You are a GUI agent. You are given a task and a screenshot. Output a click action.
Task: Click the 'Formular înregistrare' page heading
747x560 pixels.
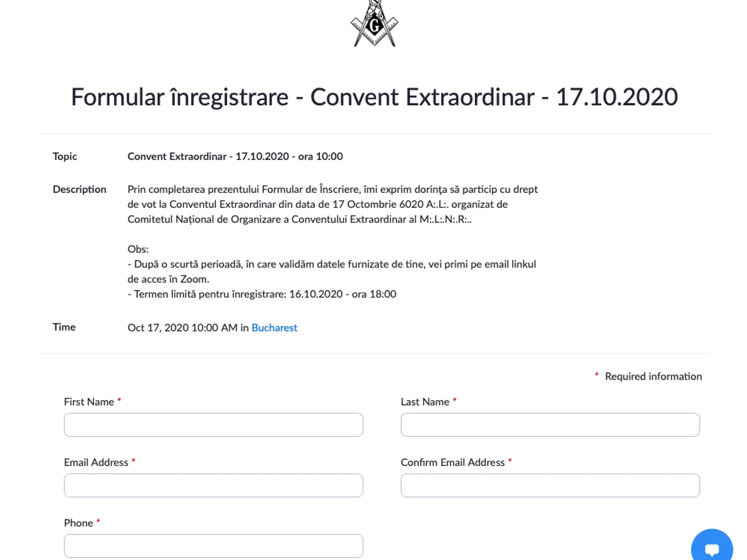point(374,97)
